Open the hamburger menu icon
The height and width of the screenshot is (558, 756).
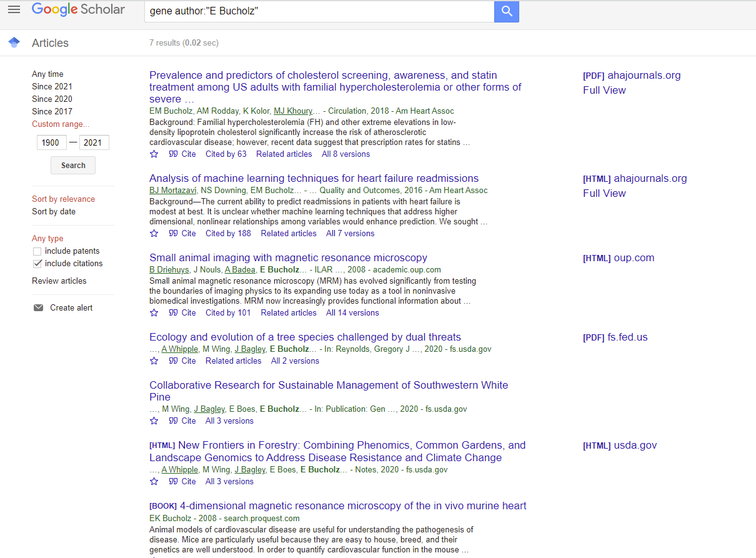(x=14, y=9)
